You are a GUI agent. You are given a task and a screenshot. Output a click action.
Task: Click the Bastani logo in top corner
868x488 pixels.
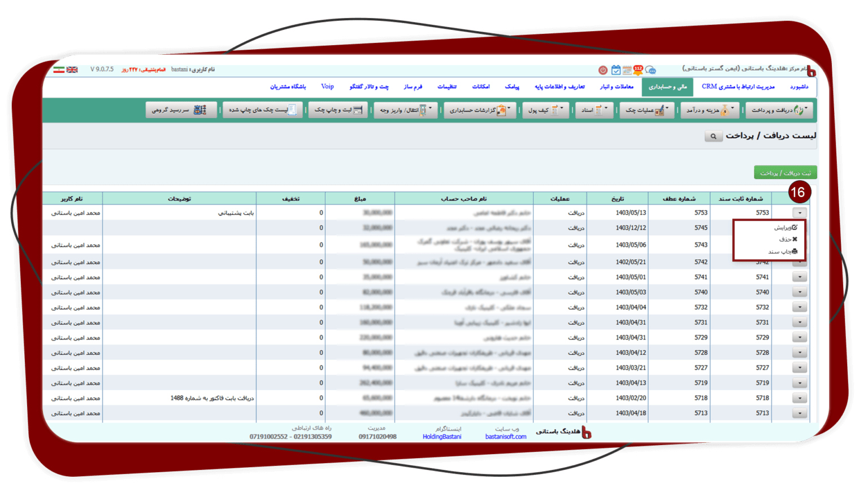pyautogui.click(x=811, y=71)
